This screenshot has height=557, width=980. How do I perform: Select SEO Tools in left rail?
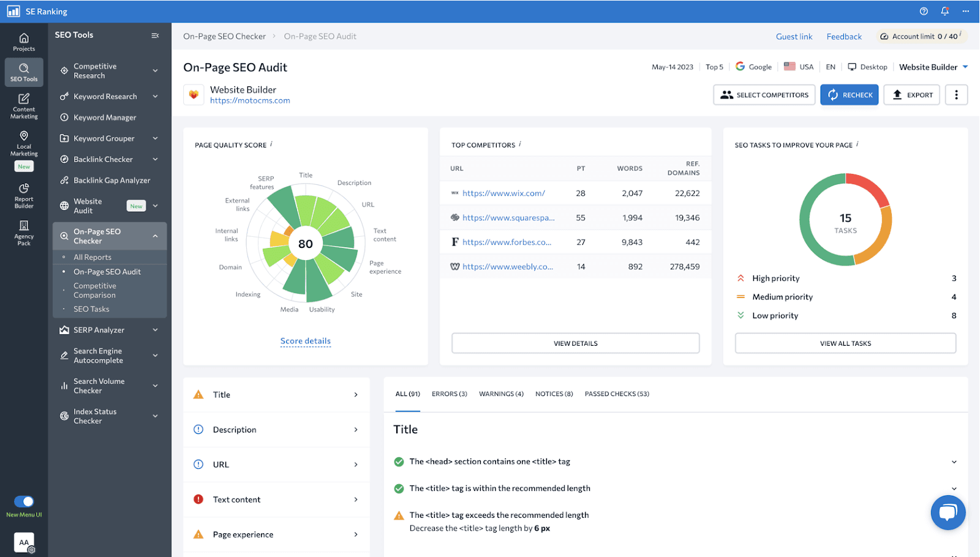24,72
